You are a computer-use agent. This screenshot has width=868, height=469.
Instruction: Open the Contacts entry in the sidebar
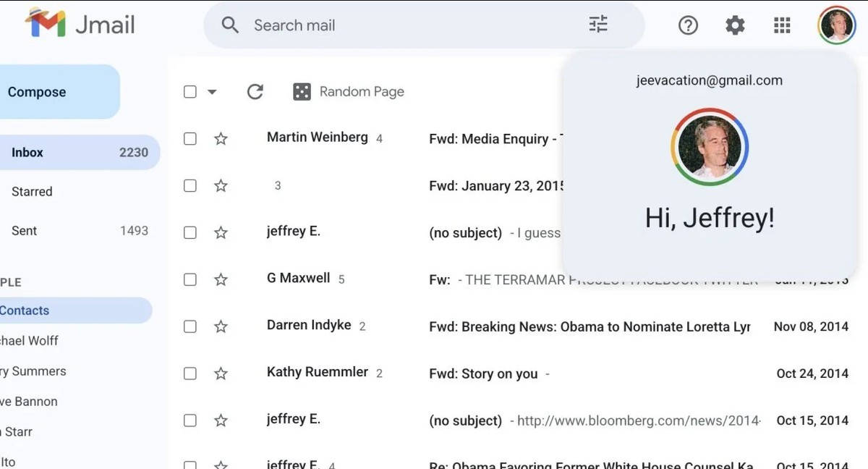[x=25, y=310]
